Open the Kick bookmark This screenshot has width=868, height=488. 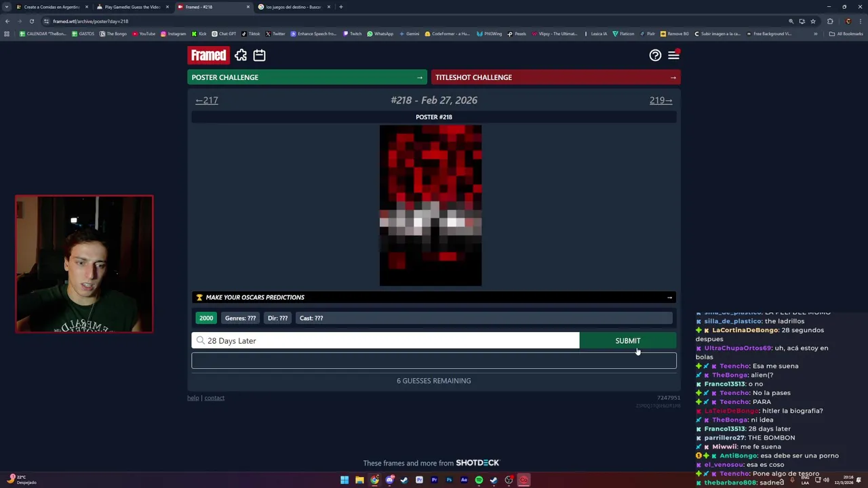[x=199, y=34]
